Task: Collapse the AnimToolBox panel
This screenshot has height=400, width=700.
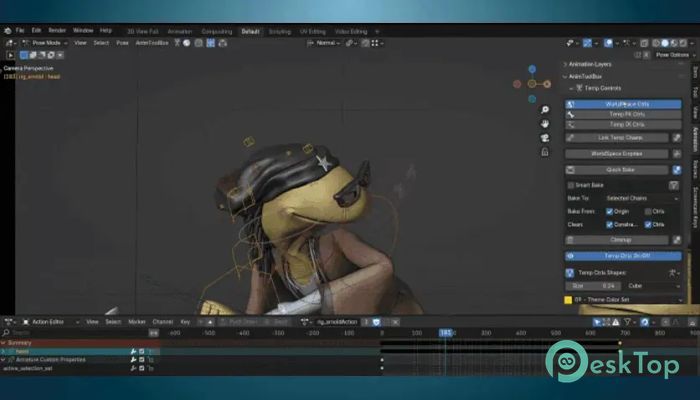Action: pos(585,76)
